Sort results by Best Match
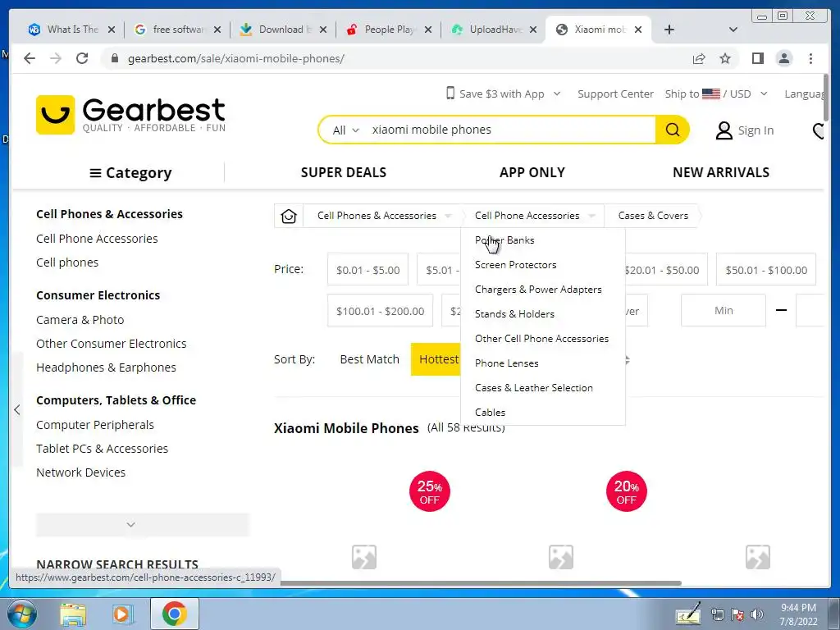This screenshot has height=630, width=840. 370,359
